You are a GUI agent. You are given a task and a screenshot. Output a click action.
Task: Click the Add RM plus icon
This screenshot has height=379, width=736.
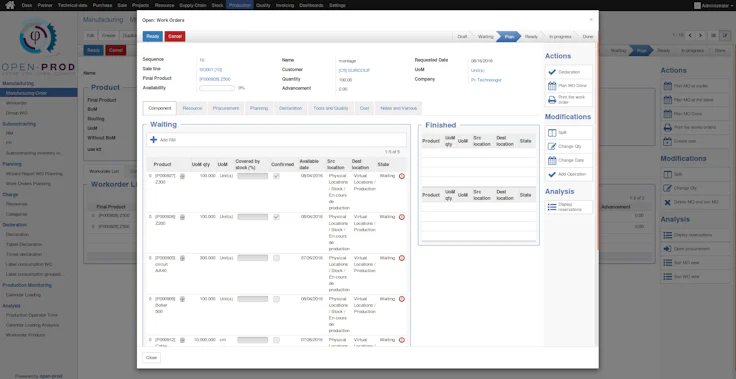(153, 140)
